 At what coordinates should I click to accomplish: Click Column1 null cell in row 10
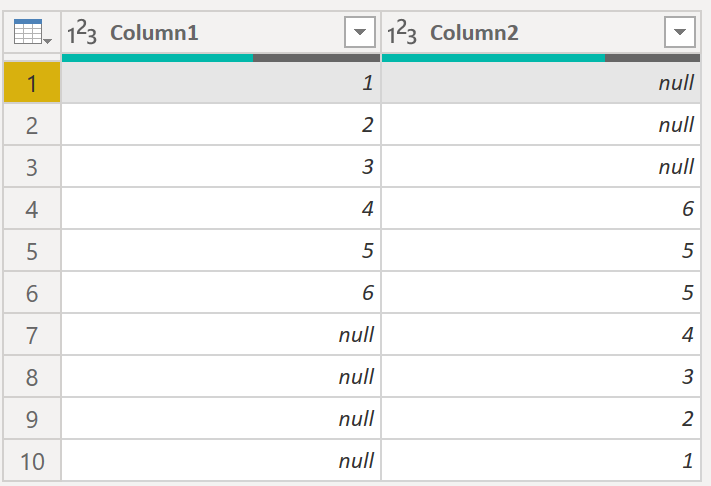(x=221, y=461)
